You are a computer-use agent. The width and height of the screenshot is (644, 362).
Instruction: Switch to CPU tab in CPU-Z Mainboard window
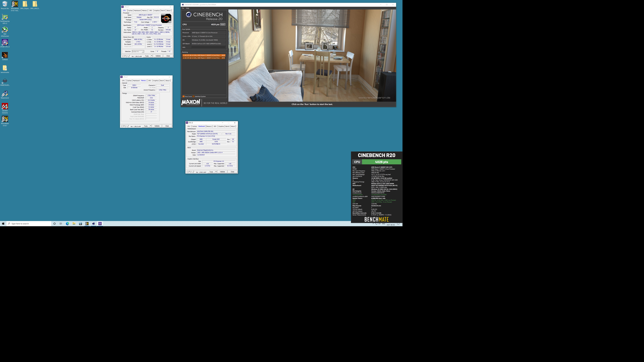[x=189, y=126]
